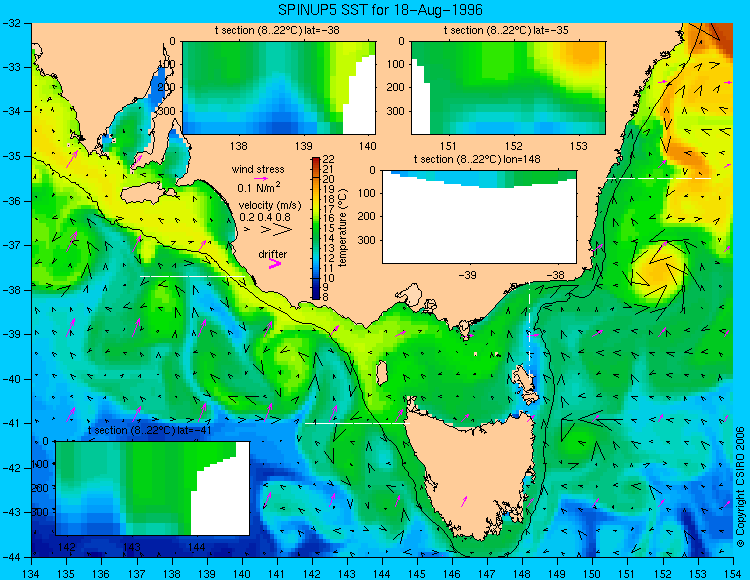This screenshot has height=580, width=750.
Task: Click the '0.1 N/m²' legend value
Action: (259, 187)
